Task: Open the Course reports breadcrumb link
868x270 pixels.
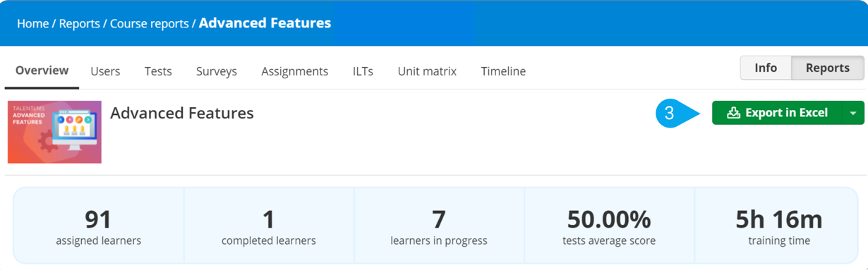Action: pyautogui.click(x=149, y=23)
